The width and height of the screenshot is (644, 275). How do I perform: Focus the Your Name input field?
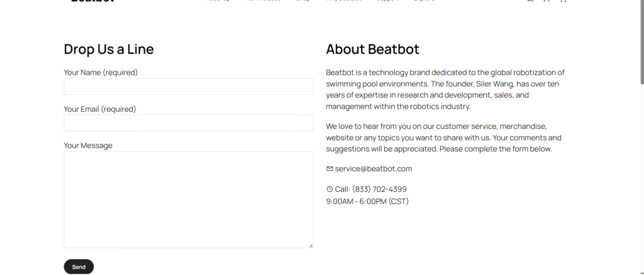[189, 87]
